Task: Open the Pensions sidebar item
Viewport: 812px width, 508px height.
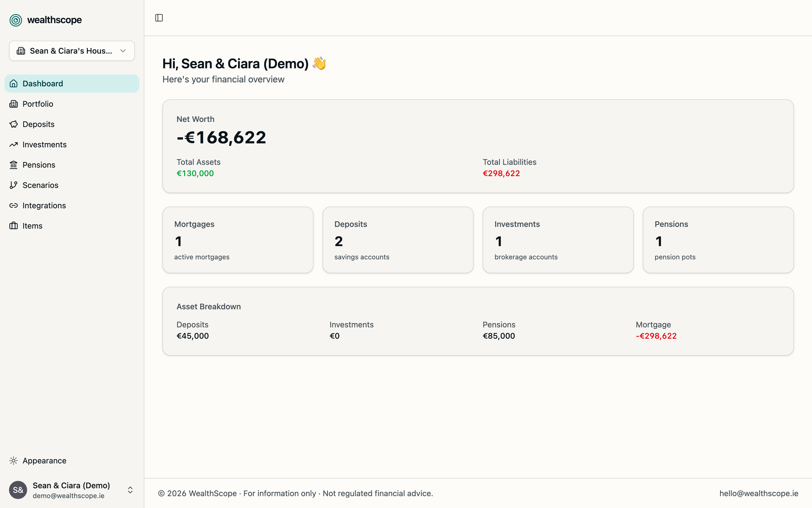Action: [x=72, y=165]
